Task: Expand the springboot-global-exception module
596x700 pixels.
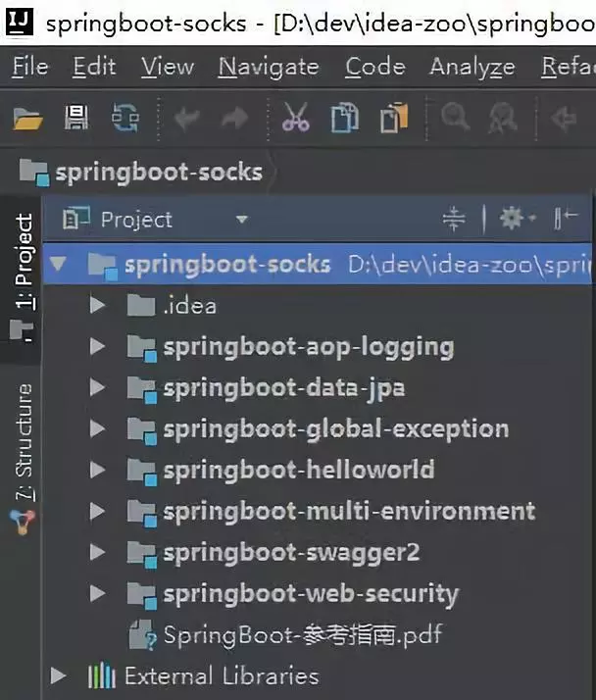Action: [97, 428]
